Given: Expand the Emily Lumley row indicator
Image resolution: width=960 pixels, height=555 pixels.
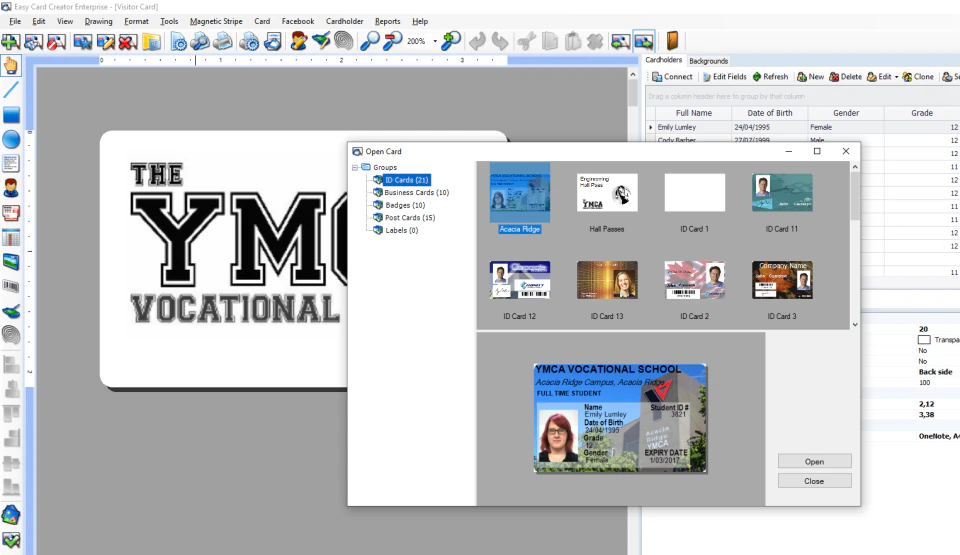Looking at the screenshot, I should [650, 127].
